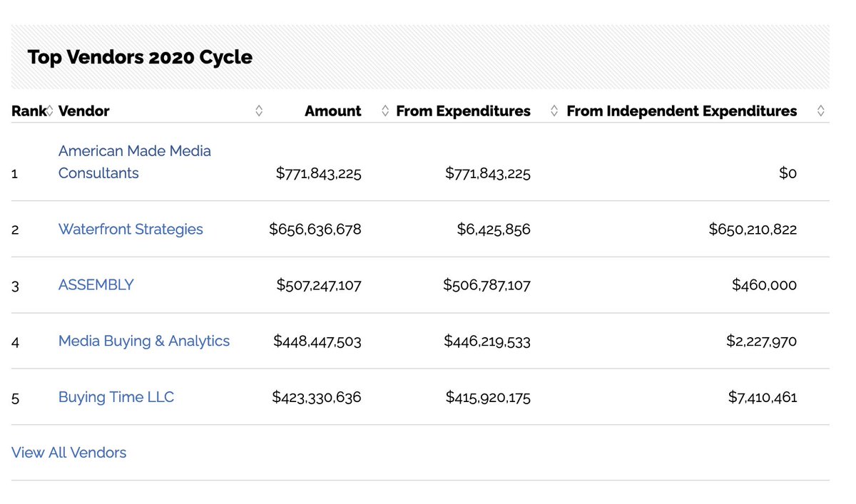Click the Top Vendors 2020 Cycle heading
Viewport: 856px width, 504px height.
coord(140,57)
